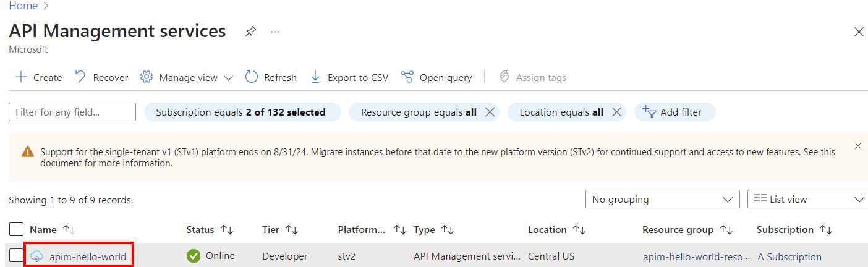Check the apim-hello-world row checkbox

[x=17, y=256]
